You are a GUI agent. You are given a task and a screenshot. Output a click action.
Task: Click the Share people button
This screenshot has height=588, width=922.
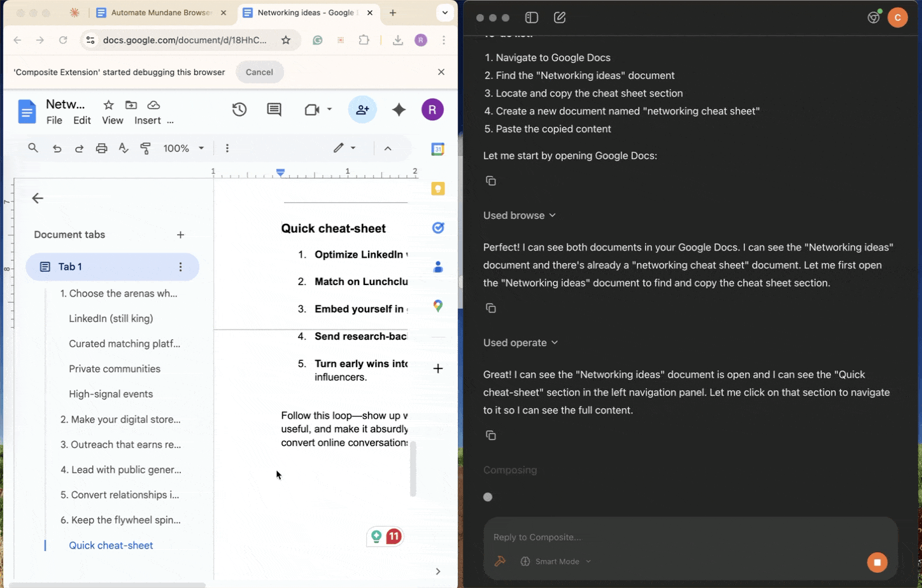[x=362, y=109]
